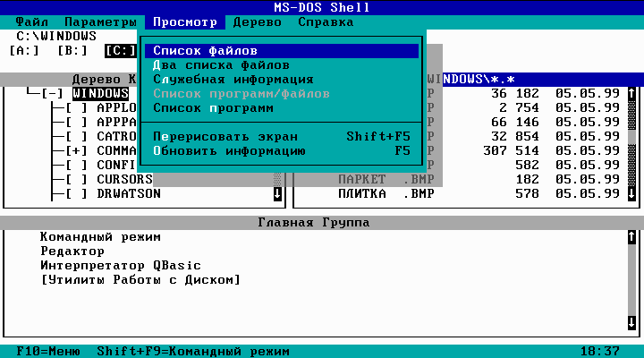Click the file list scroll-up arrow
Image resolution: width=644 pixels, height=358 pixels.
(632, 93)
